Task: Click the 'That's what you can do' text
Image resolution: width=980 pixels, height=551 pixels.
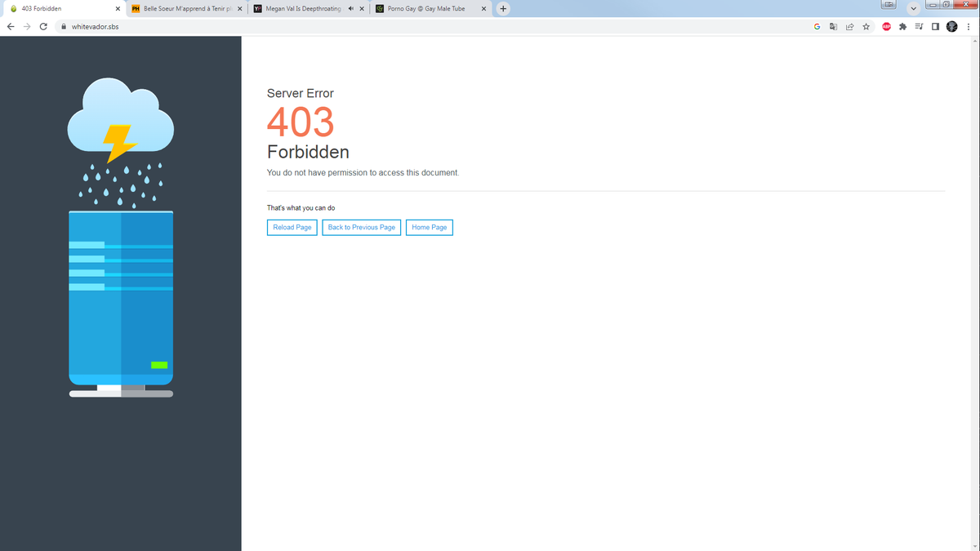Action: tap(301, 208)
